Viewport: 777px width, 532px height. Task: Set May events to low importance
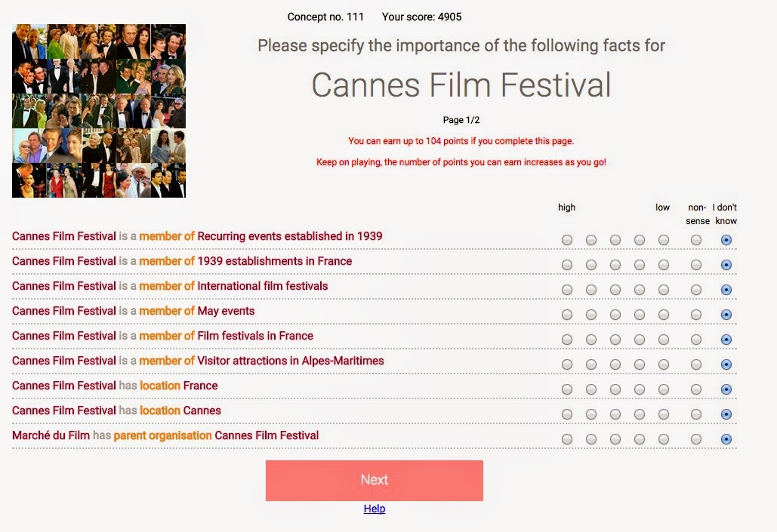tap(664, 315)
